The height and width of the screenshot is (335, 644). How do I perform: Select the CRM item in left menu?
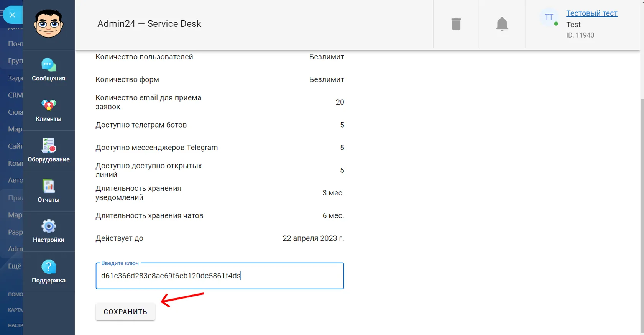tap(15, 95)
